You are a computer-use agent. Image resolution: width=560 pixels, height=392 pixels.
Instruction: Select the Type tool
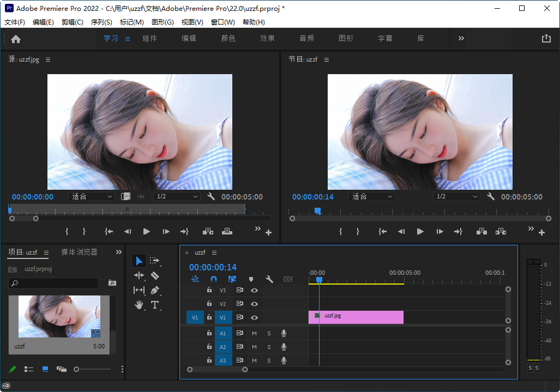155,305
